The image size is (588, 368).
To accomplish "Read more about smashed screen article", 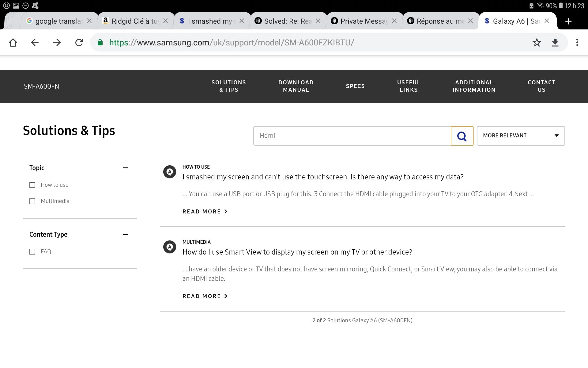I will point(205,212).
